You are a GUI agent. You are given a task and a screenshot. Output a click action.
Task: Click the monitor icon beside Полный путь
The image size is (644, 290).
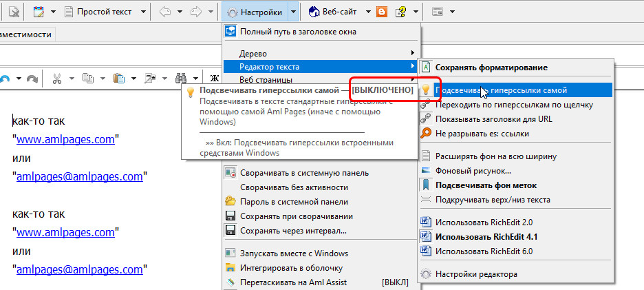click(230, 32)
